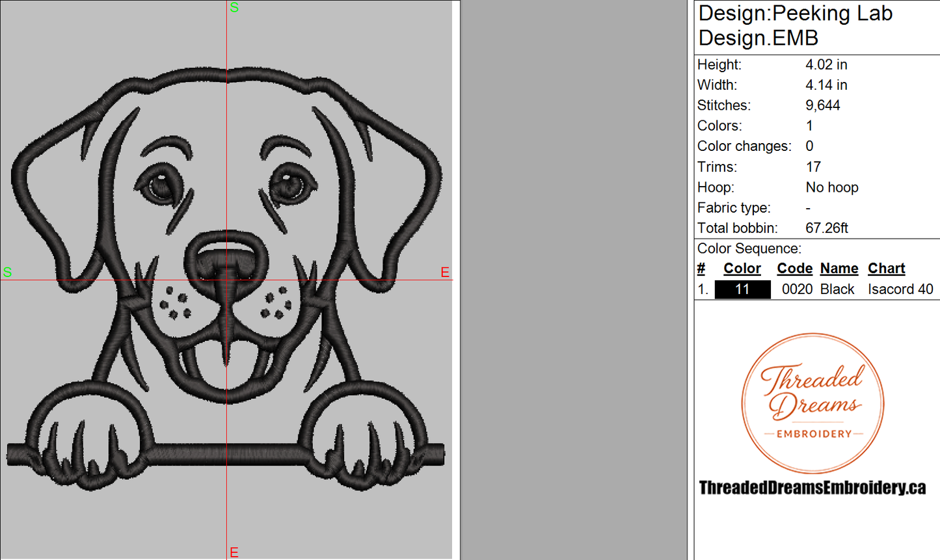Screen dimensions: 940x560
Task: Click the Color column header
Action: [742, 269]
